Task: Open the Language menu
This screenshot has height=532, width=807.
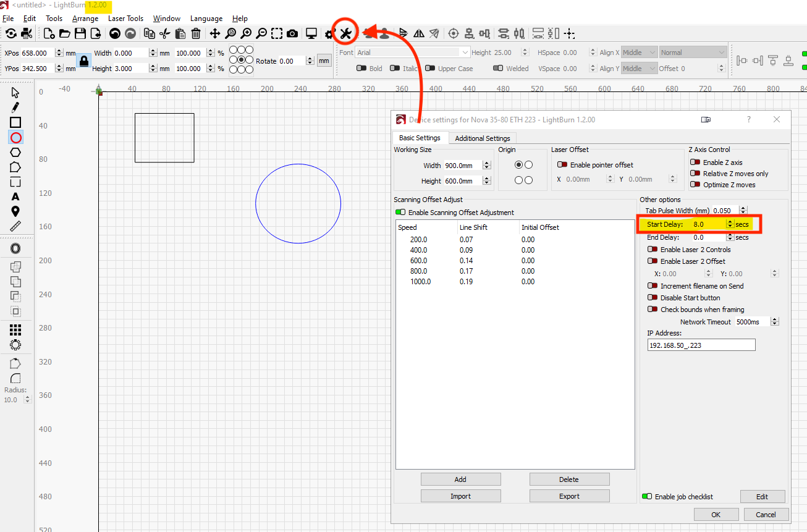Action: 206,19
